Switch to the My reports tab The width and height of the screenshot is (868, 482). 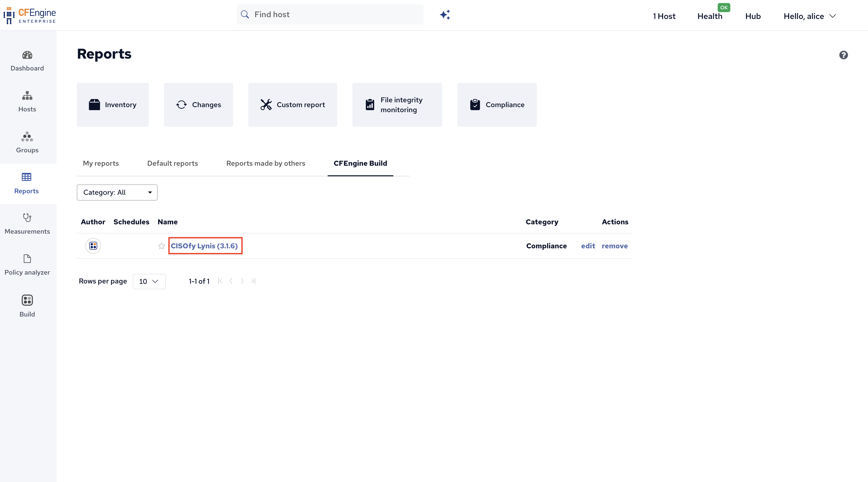(x=101, y=163)
